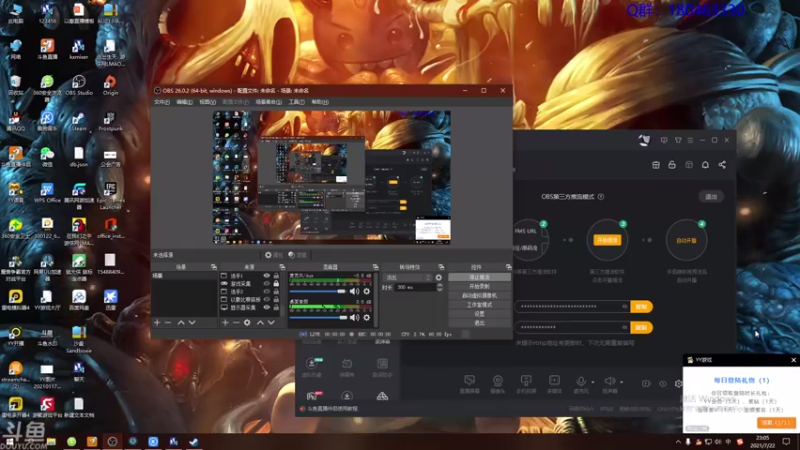Image resolution: width=800 pixels, height=450 pixels.
Task: Click share icon in Douyu window
Action: pyautogui.click(x=722, y=165)
